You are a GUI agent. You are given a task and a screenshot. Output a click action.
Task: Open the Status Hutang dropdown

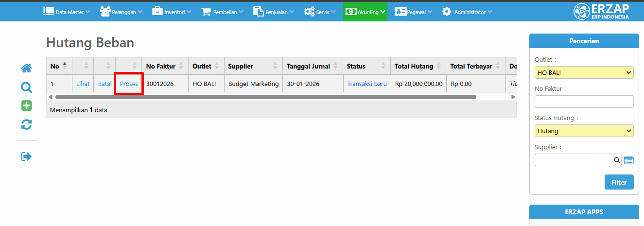tap(584, 131)
